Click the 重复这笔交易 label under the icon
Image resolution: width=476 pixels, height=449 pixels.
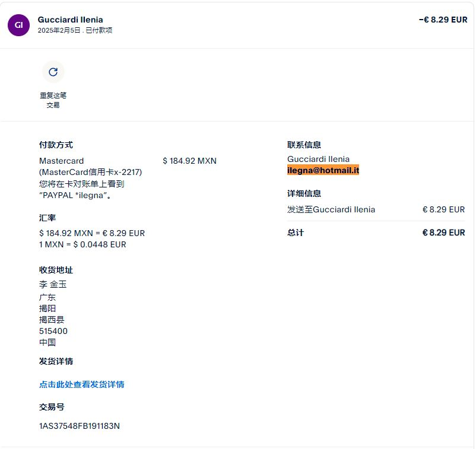click(x=53, y=100)
